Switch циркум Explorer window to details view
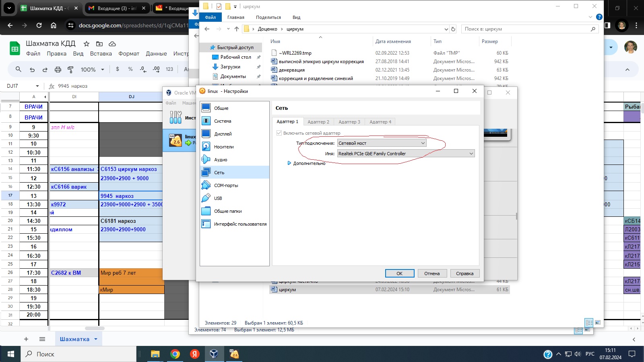The height and width of the screenshot is (362, 644). click(589, 323)
